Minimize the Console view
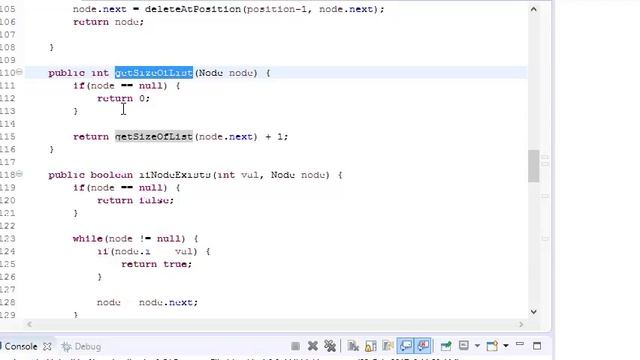This screenshot has width=640, height=360. (x=520, y=344)
